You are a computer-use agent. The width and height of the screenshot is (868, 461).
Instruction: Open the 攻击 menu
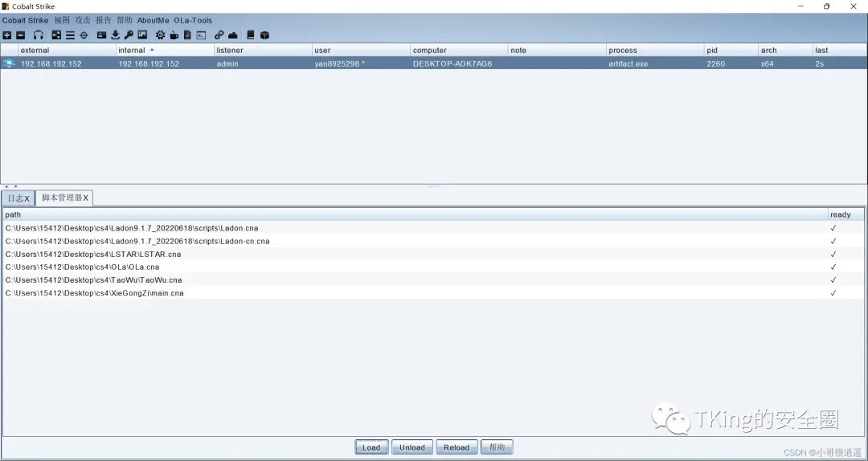[x=83, y=20]
